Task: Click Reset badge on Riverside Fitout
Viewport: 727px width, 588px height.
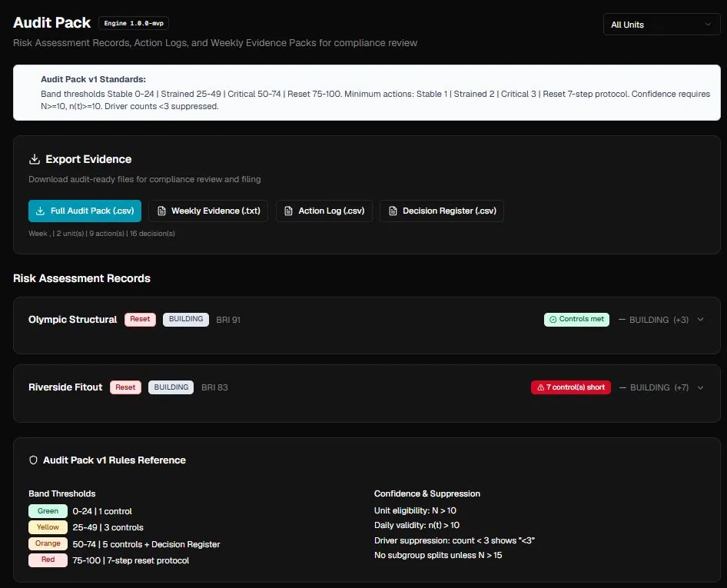Action: point(125,387)
